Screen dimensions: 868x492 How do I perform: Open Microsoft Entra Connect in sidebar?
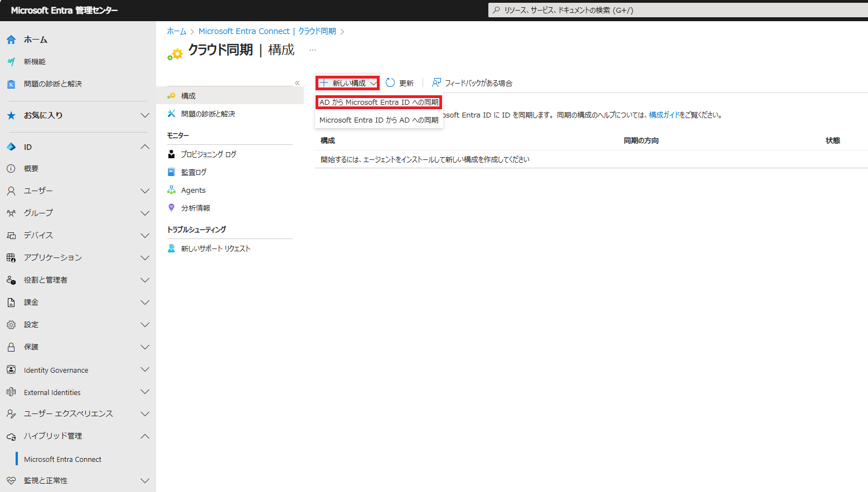(62, 459)
